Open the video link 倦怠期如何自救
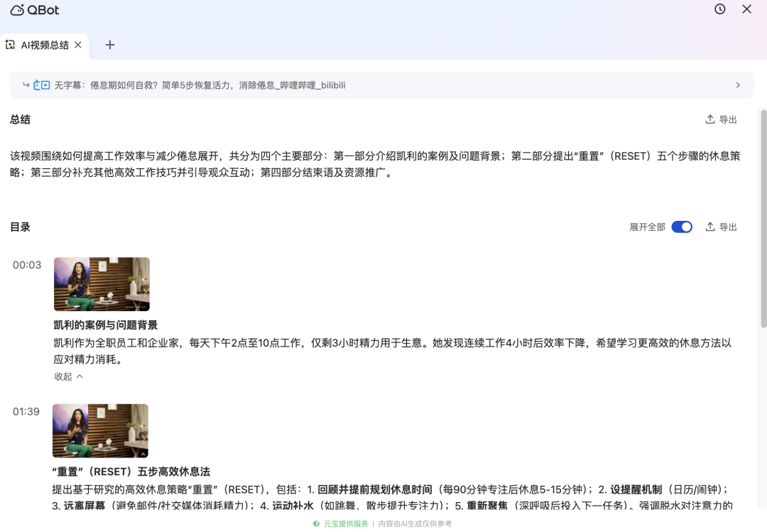767x532 pixels. click(x=200, y=85)
